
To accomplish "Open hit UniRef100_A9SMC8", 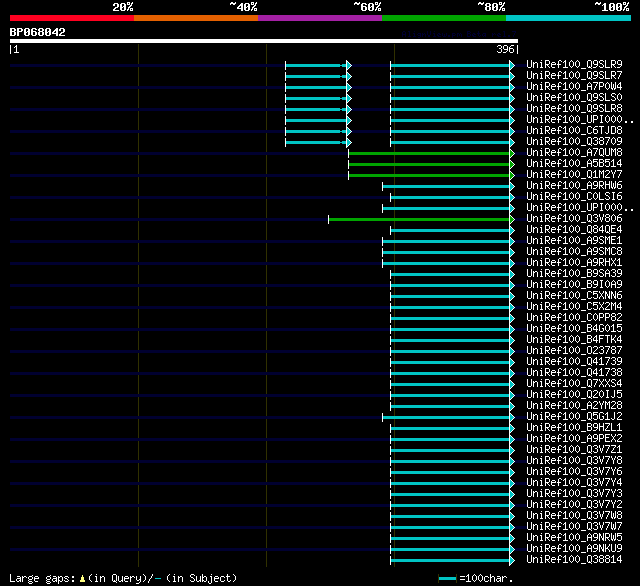I will [574, 252].
